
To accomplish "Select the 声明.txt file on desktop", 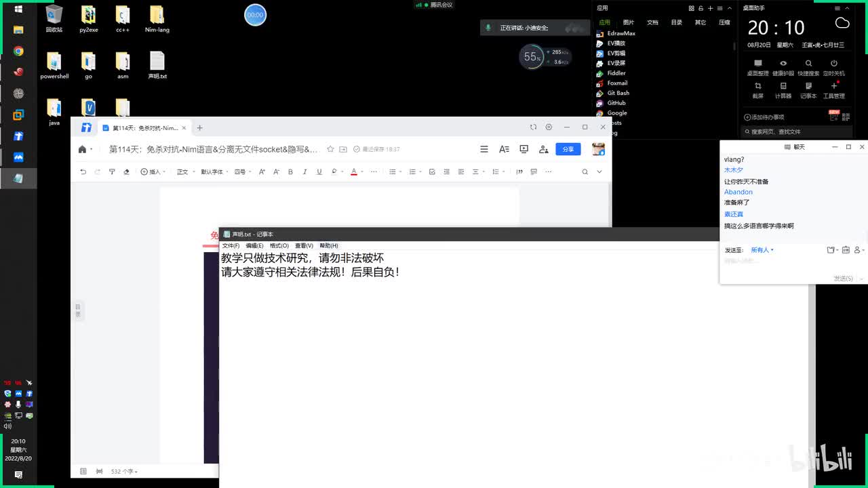I will 157,66.
